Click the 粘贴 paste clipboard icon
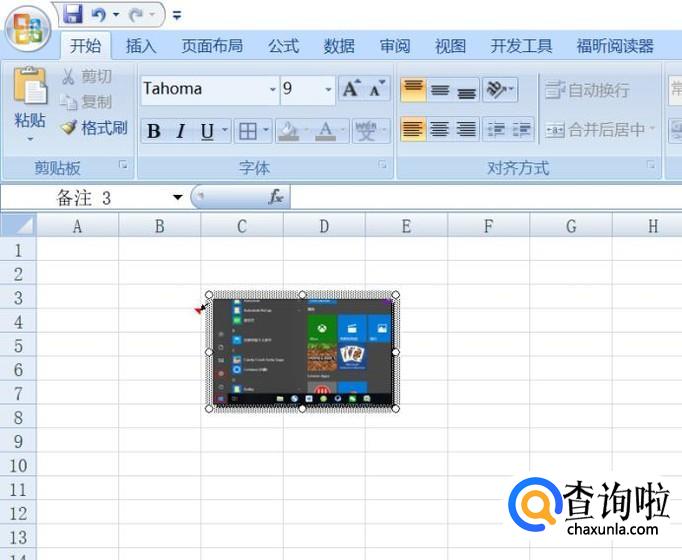The height and width of the screenshot is (560, 682). (30, 86)
